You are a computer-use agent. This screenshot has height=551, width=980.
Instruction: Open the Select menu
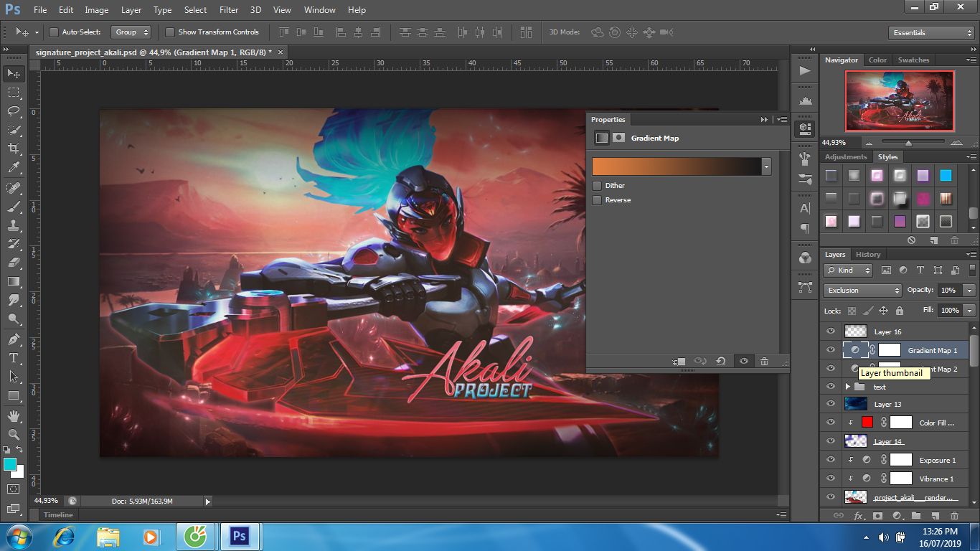(195, 10)
